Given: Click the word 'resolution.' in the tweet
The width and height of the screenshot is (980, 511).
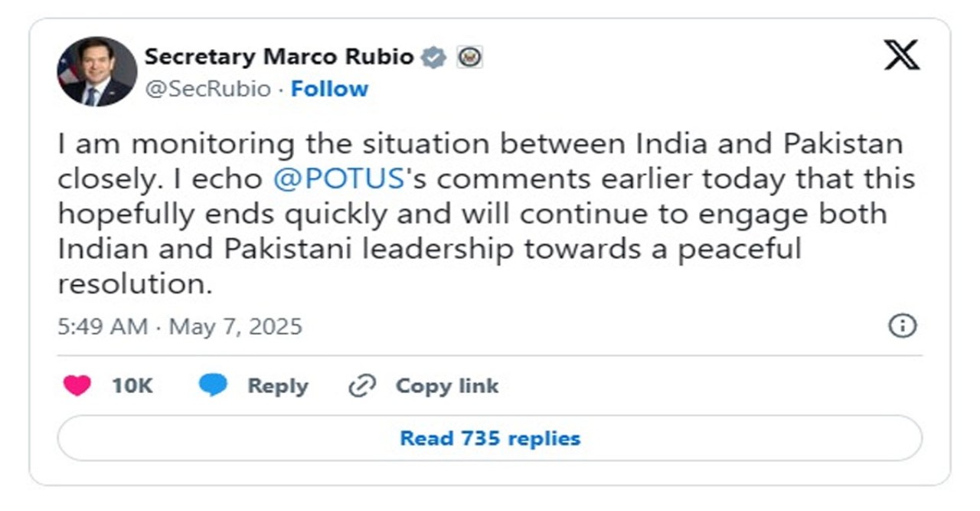Looking at the screenshot, I should pos(135,284).
